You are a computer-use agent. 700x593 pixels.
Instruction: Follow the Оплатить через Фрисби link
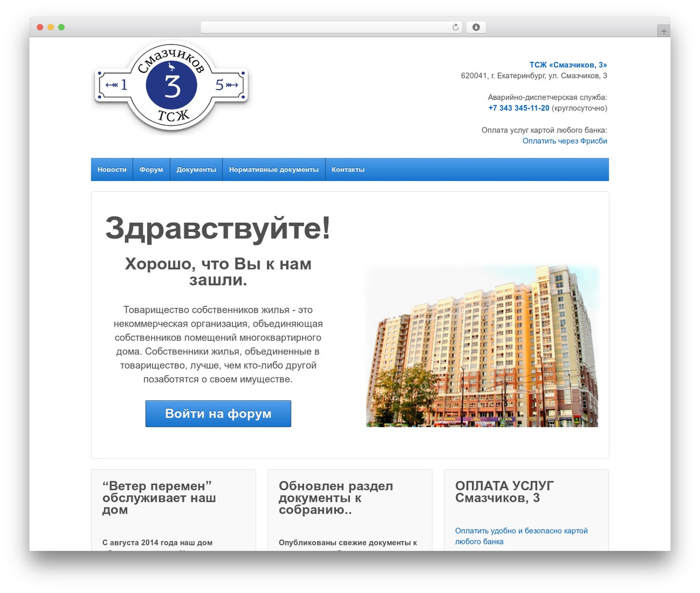coord(565,141)
